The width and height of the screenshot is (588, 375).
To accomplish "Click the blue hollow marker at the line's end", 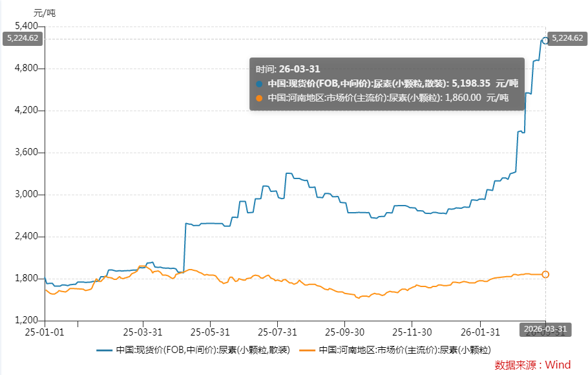I will [545, 40].
